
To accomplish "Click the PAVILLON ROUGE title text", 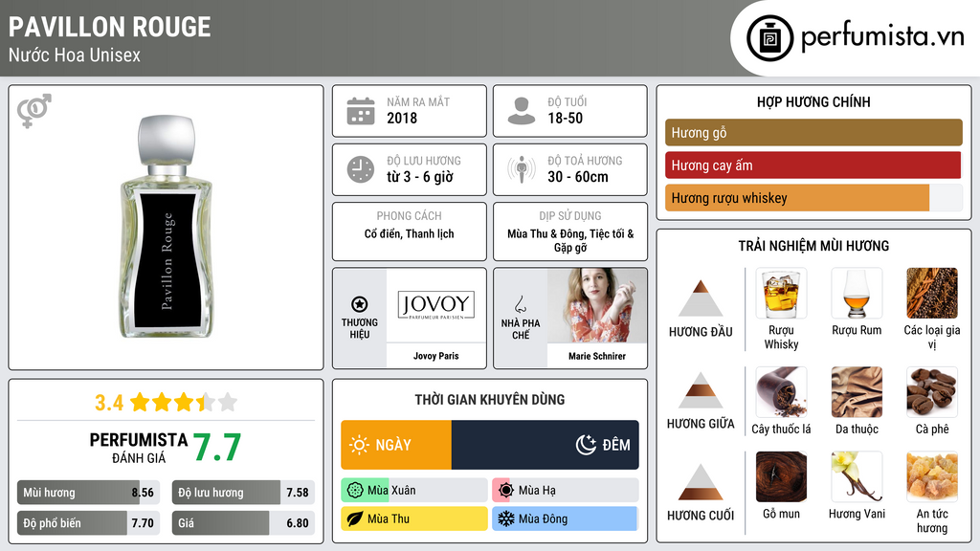I will pyautogui.click(x=109, y=27).
